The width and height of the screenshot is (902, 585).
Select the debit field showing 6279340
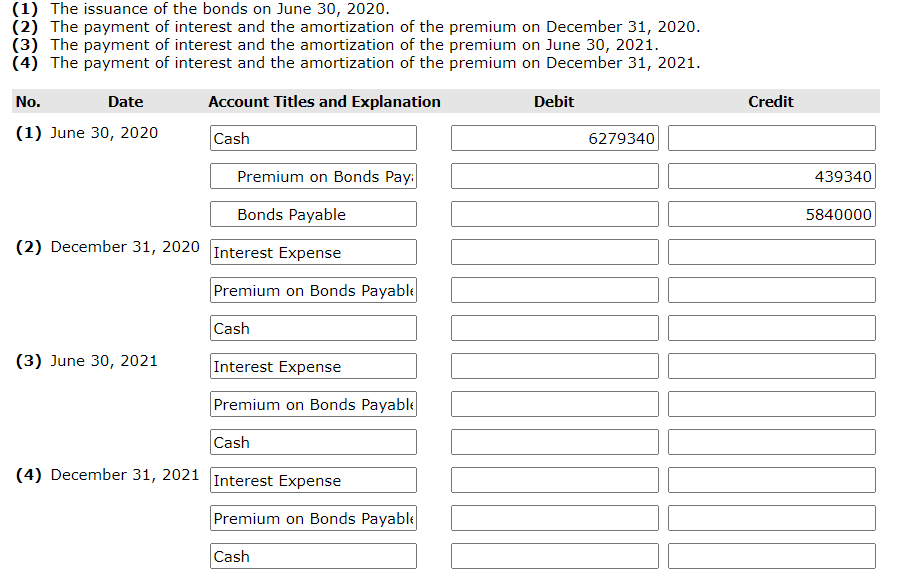(555, 138)
